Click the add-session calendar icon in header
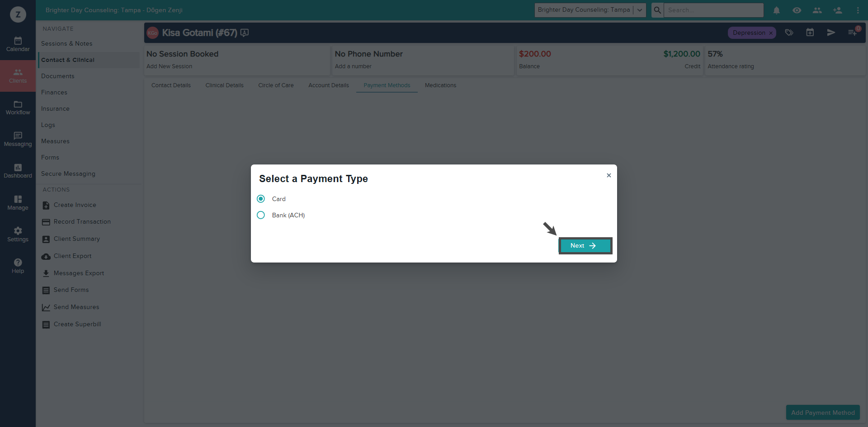 pyautogui.click(x=810, y=33)
